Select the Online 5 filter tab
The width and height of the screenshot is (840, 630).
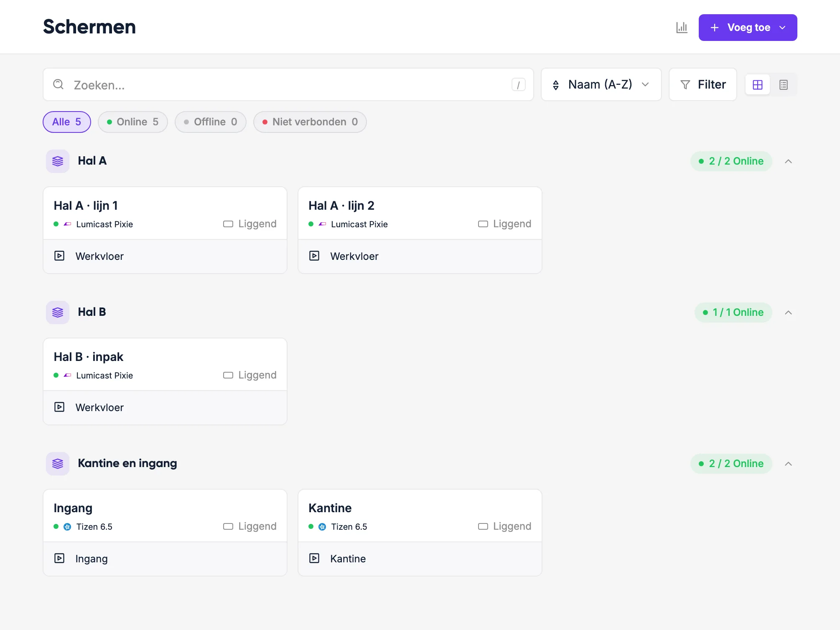[133, 122]
